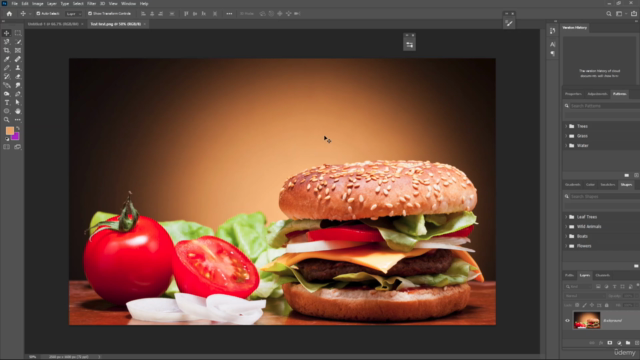The height and width of the screenshot is (360, 640).
Task: Toggle the lock position icon
Action: (592, 305)
